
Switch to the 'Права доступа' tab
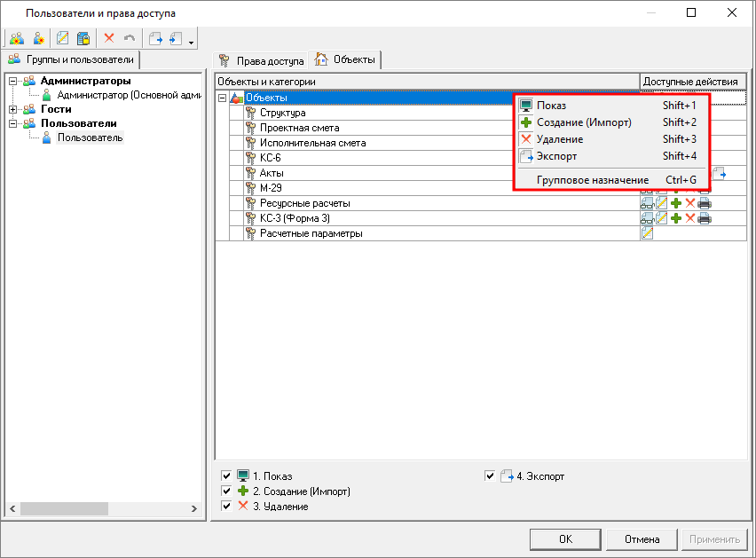pos(262,61)
